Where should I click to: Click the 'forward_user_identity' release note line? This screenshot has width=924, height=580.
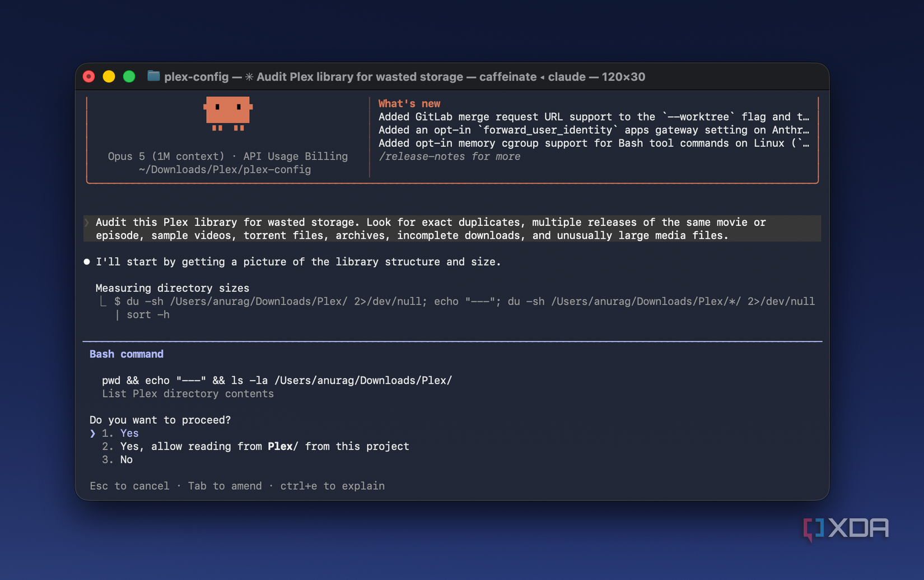tap(594, 130)
